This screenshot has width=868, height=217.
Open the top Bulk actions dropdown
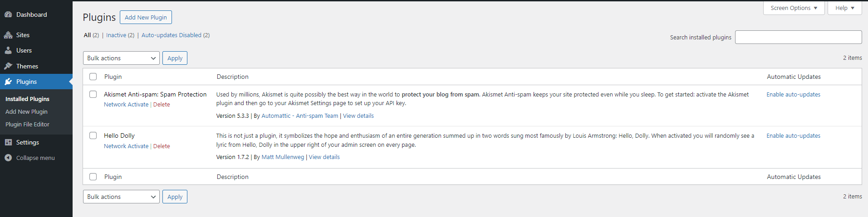pyautogui.click(x=121, y=58)
